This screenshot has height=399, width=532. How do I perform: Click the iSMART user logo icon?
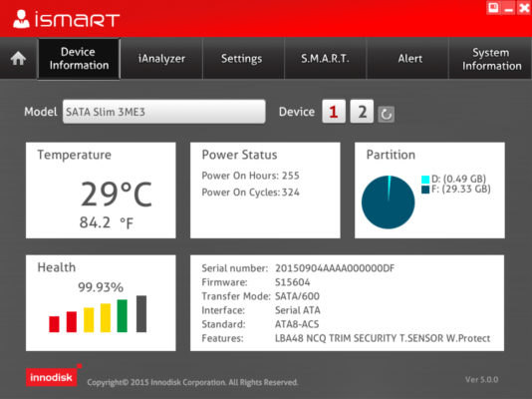(21, 19)
